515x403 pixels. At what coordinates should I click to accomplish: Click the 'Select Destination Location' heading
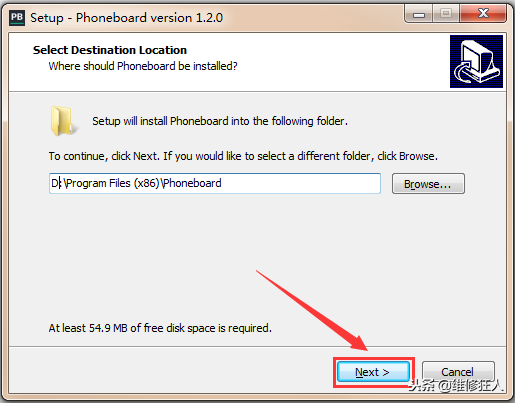(x=110, y=50)
